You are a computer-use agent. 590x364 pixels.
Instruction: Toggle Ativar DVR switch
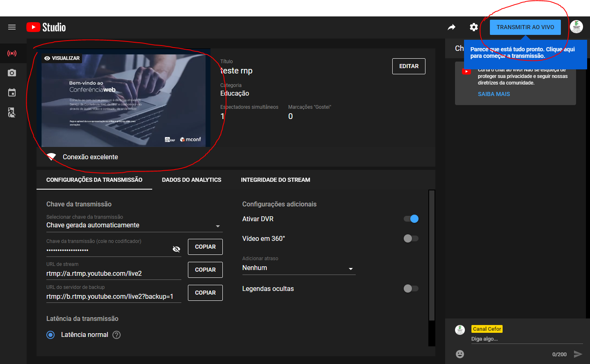(411, 219)
